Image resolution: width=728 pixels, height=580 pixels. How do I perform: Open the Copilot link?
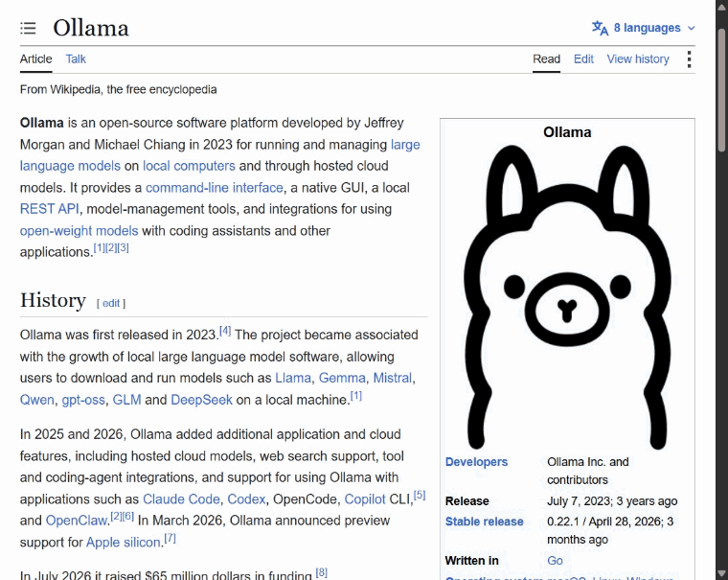click(x=365, y=499)
